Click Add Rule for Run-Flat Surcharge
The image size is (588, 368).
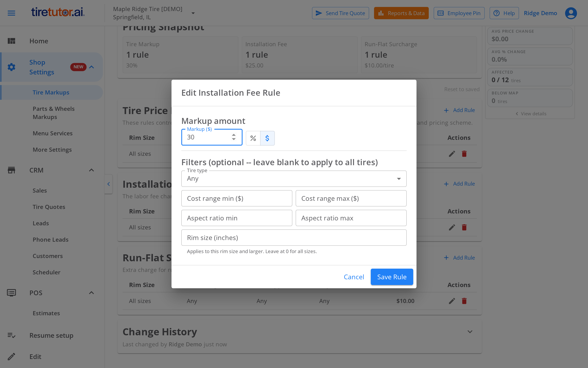tap(459, 258)
